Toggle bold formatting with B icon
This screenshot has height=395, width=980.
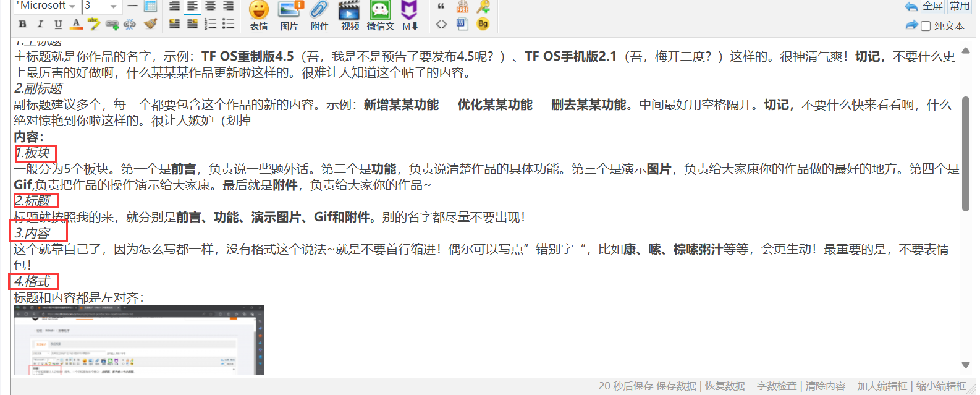[23, 24]
